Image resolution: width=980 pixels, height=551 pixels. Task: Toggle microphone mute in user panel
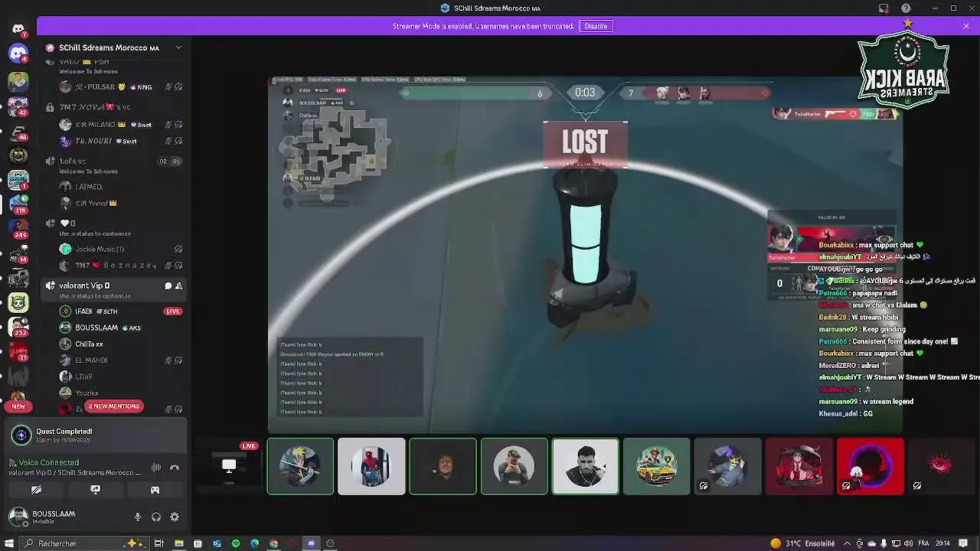click(138, 517)
